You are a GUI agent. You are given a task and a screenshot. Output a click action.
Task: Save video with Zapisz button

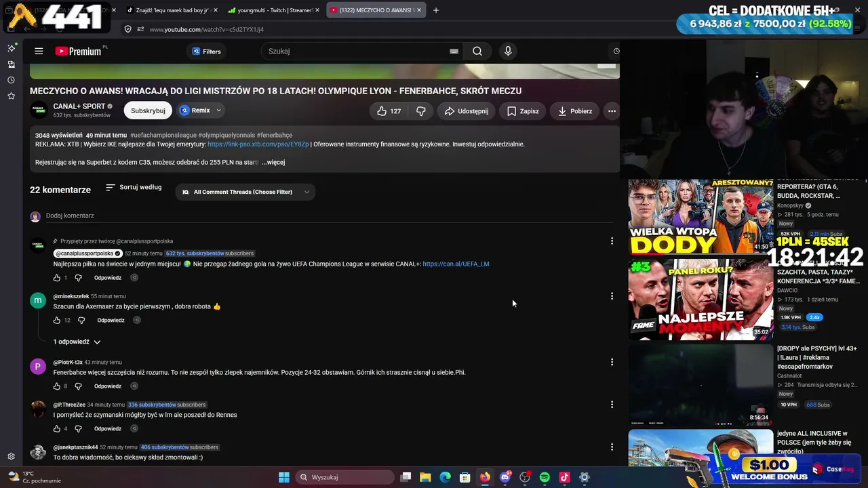tap(523, 111)
